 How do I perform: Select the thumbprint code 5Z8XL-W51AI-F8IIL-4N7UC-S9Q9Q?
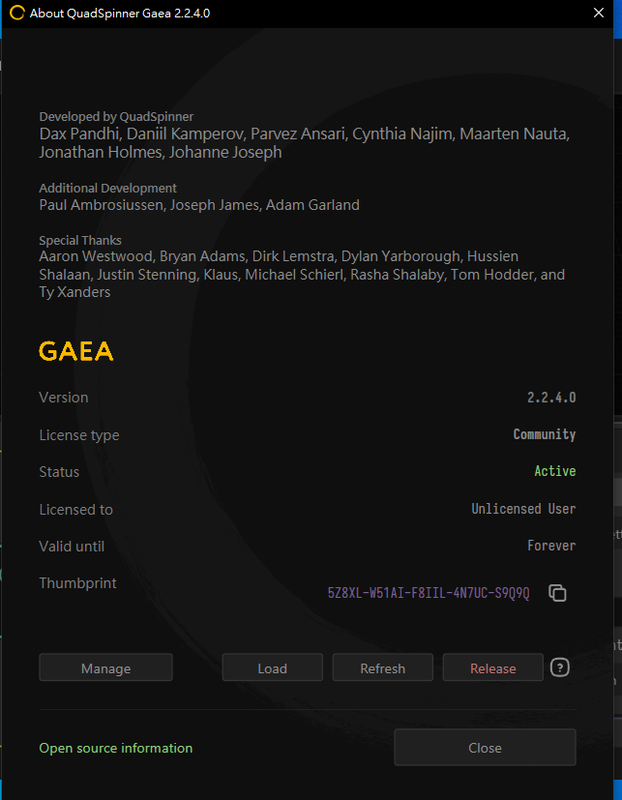click(429, 593)
